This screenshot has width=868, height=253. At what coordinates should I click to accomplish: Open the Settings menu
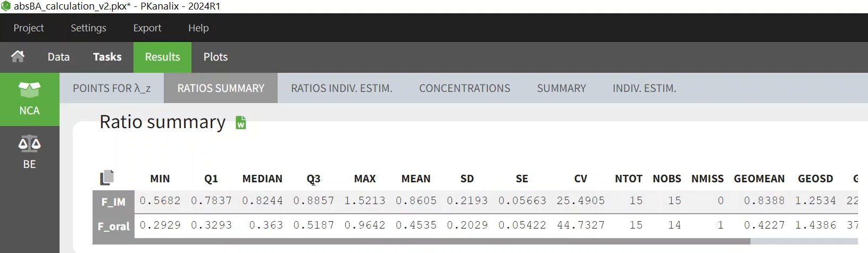point(88,28)
